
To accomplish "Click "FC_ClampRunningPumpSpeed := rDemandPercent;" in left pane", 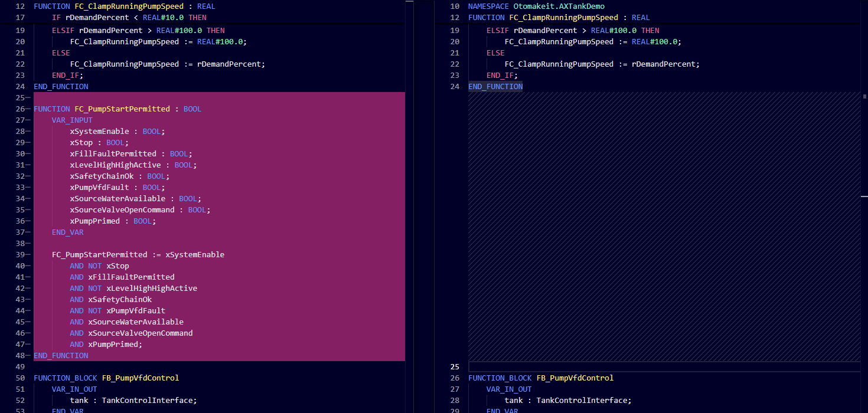I will point(168,64).
